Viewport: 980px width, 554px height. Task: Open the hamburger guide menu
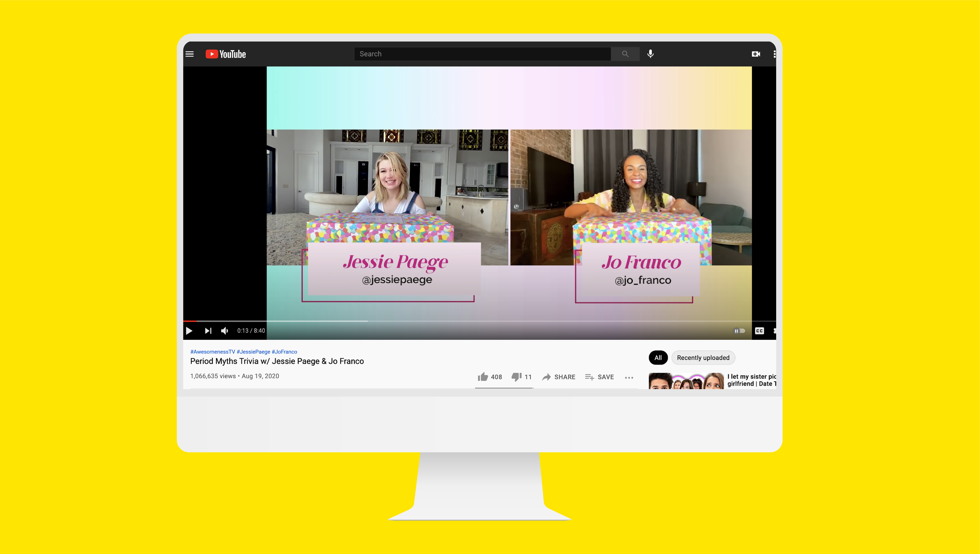pyautogui.click(x=189, y=54)
